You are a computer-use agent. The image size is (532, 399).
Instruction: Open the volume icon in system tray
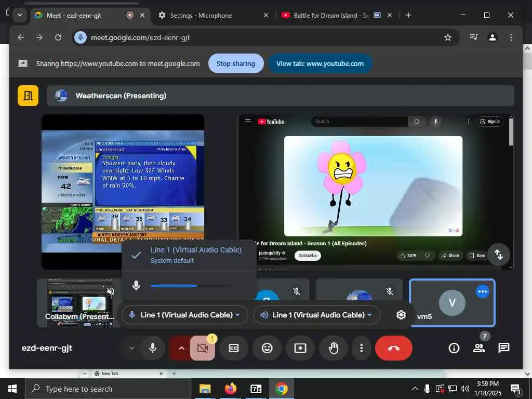465,389
